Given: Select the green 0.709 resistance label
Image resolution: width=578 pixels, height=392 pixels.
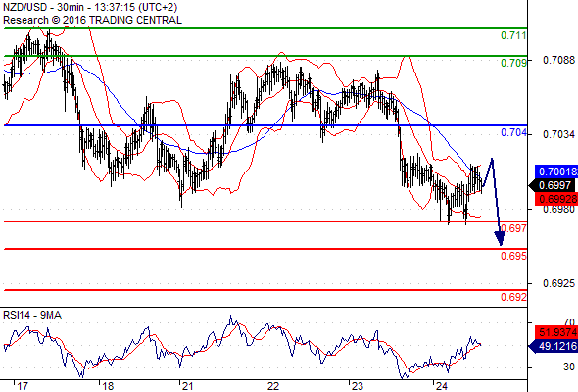Looking at the screenshot, I should tap(513, 63).
